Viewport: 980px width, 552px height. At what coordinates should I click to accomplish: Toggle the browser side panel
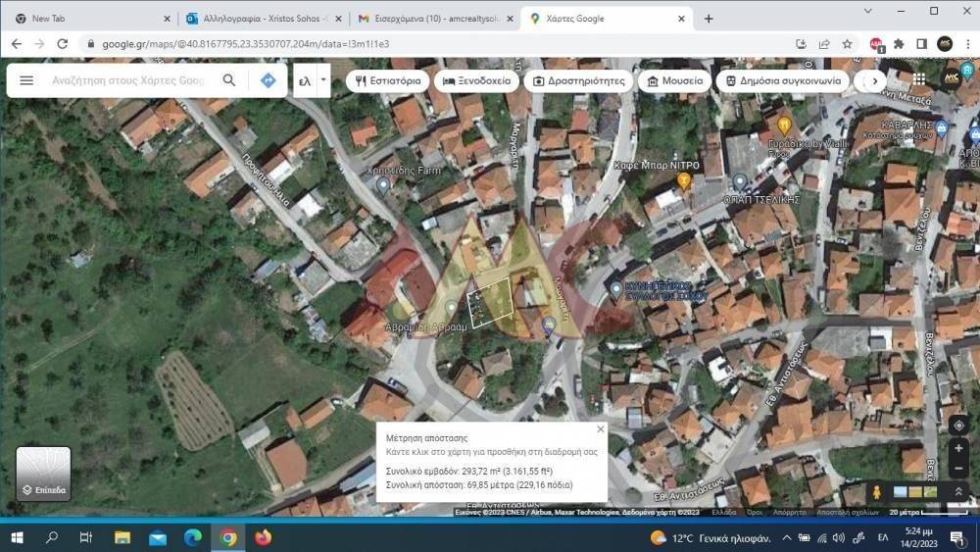pyautogui.click(x=921, y=44)
